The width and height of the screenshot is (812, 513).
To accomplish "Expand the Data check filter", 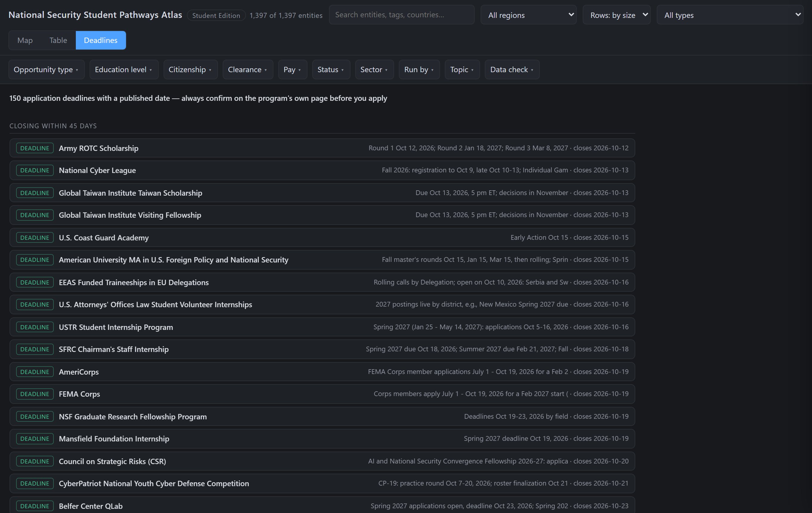I will [512, 70].
